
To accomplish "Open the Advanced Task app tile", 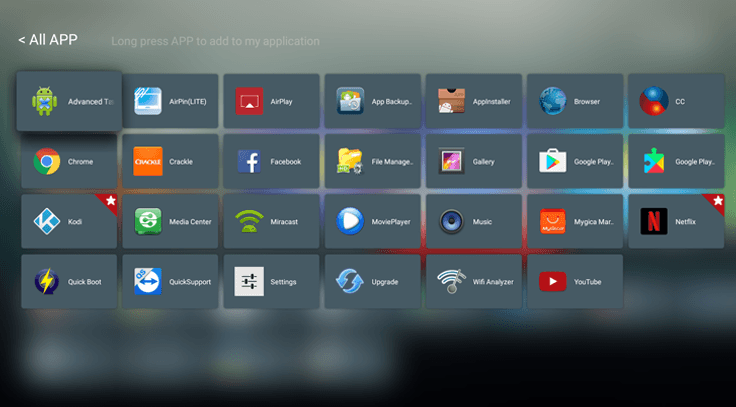I will point(69,101).
